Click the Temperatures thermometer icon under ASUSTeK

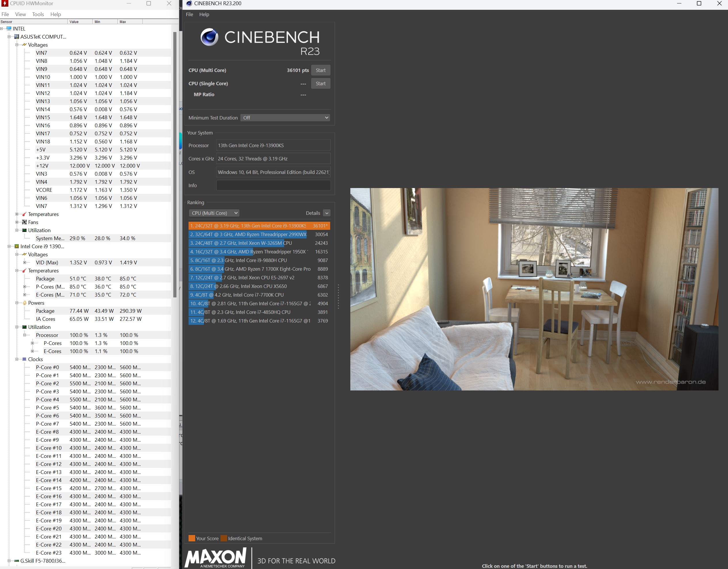tap(24, 214)
